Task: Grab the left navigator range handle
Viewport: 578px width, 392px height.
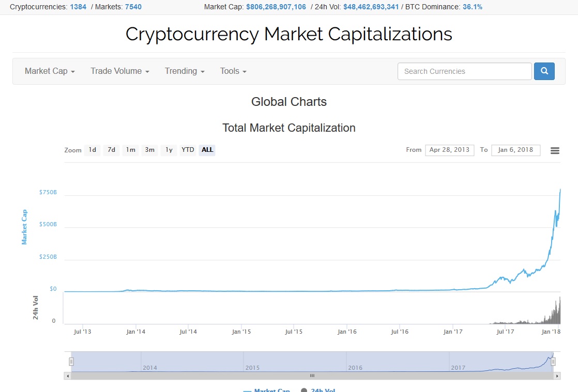Action: point(71,362)
